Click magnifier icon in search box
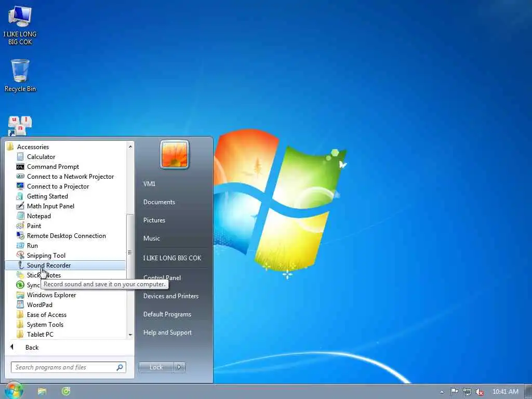532x399 pixels. click(x=120, y=367)
